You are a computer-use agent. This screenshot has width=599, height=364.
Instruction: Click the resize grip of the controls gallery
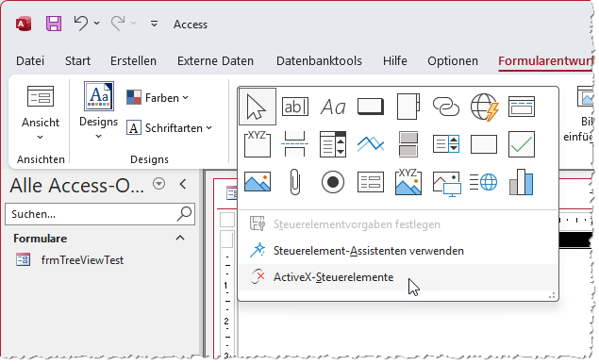coord(552,295)
